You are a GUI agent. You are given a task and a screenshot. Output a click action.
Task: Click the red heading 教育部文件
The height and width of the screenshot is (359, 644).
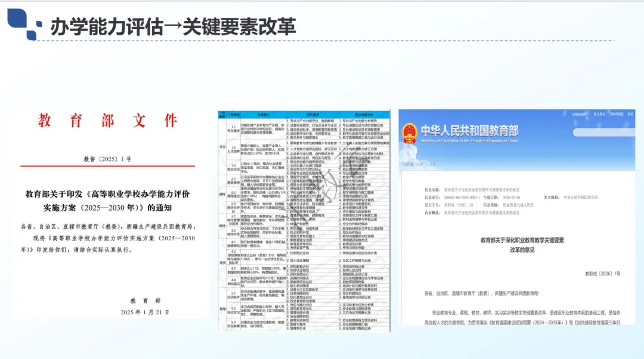pyautogui.click(x=107, y=120)
